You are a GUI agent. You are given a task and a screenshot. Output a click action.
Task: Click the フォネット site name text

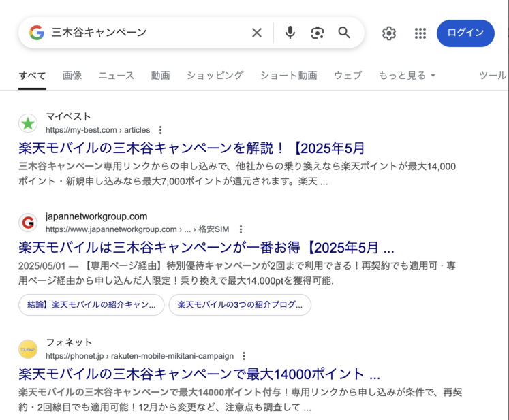[69, 342]
